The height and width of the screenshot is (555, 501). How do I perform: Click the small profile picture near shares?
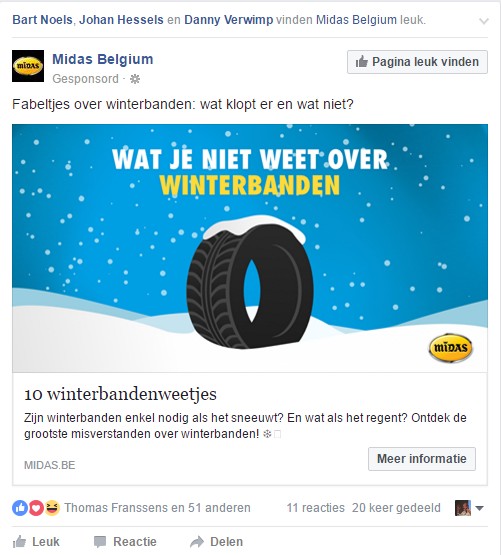pyautogui.click(x=463, y=508)
